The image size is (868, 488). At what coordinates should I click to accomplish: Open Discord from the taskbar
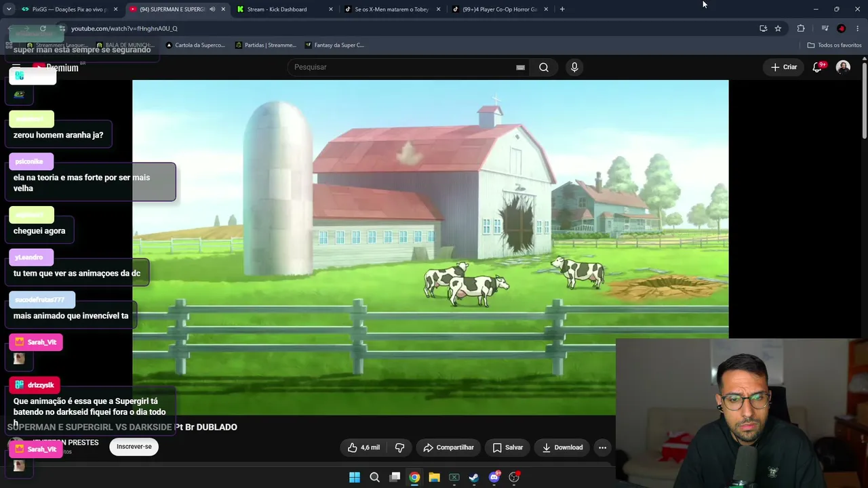click(x=494, y=477)
